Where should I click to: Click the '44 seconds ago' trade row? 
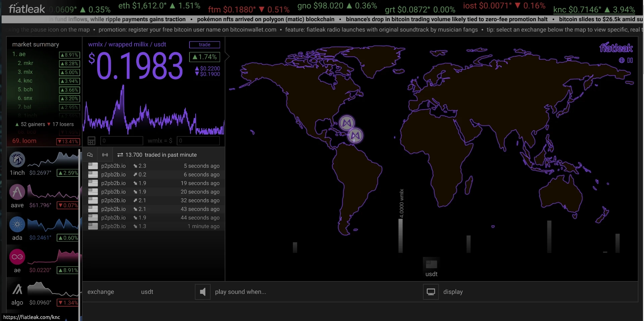154,218
